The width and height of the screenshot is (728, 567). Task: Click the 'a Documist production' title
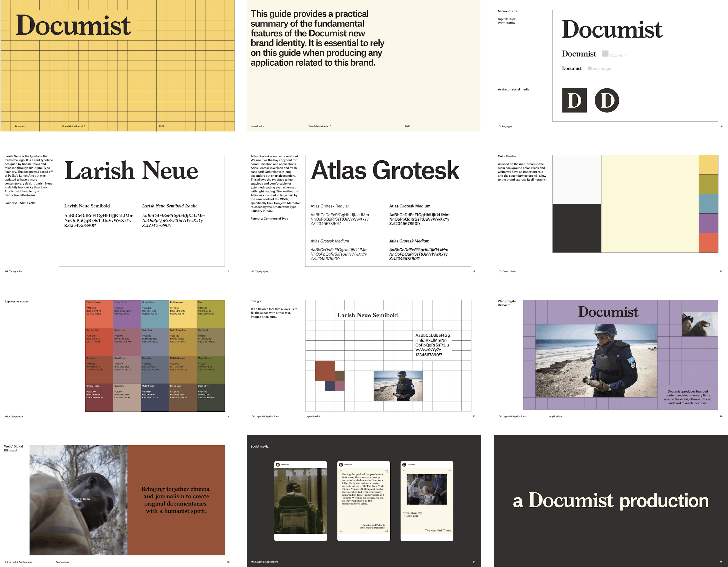(x=611, y=501)
